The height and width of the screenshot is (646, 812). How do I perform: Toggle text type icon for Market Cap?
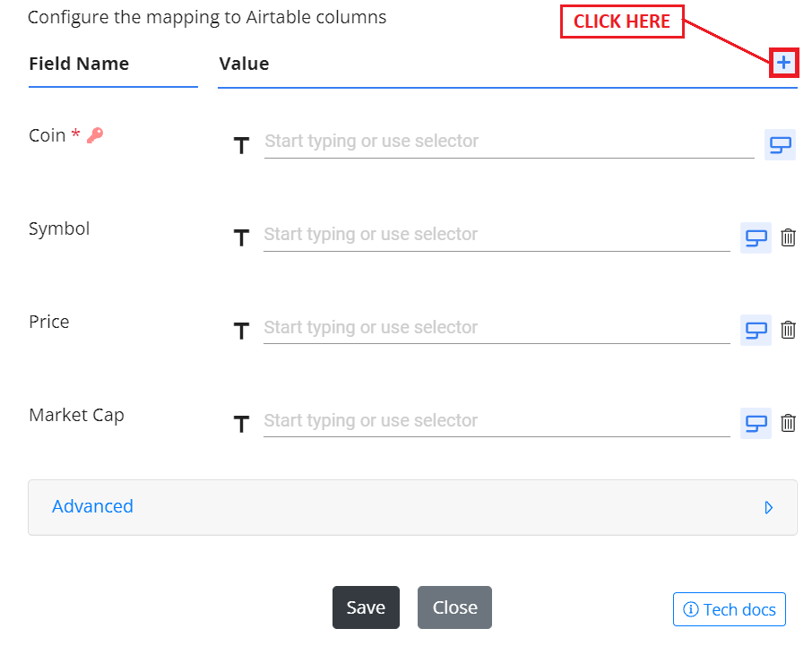(x=241, y=424)
